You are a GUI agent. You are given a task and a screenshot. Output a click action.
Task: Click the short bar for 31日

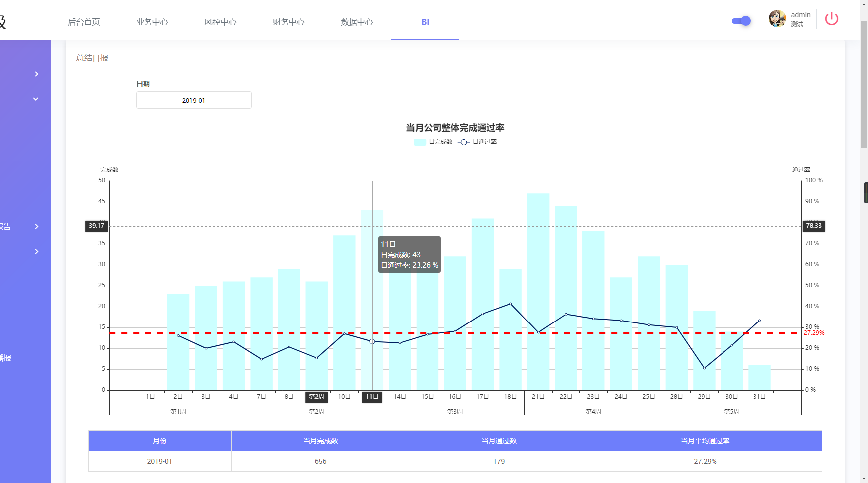point(759,378)
